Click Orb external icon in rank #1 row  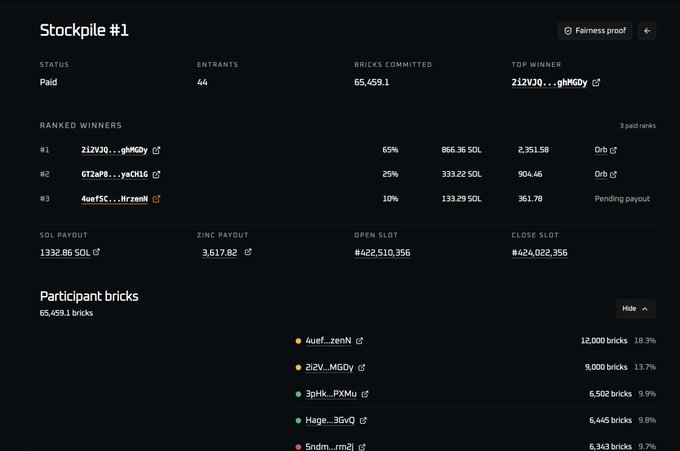(613, 150)
